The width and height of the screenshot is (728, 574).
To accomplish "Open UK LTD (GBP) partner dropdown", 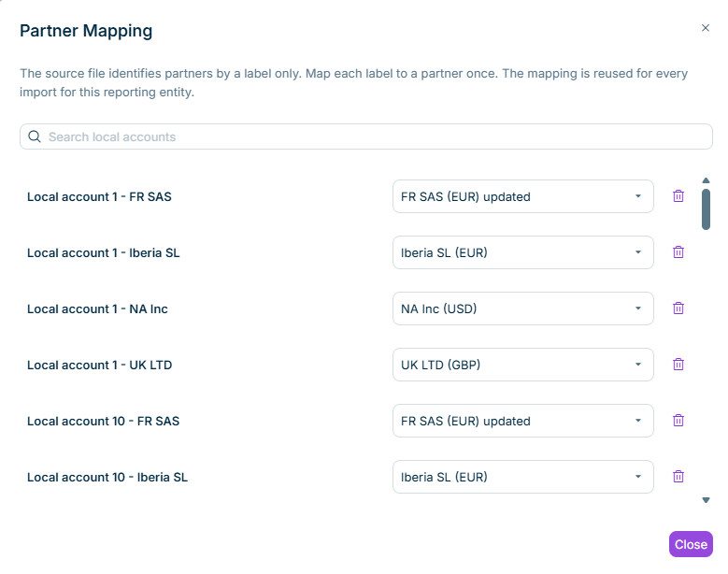I will (522, 365).
